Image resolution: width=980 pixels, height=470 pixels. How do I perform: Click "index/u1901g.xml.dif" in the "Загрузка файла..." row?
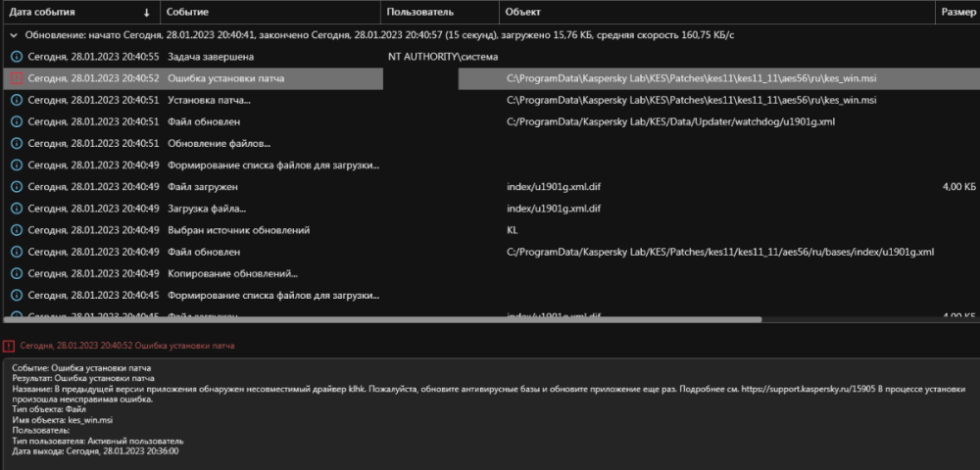554,209
